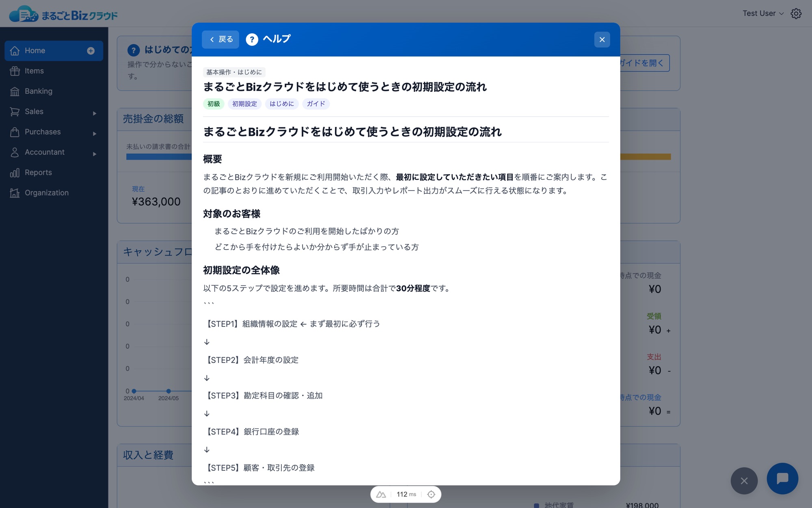The height and width of the screenshot is (508, 812).
Task: Click the Purchases bag icon
Action: pyautogui.click(x=15, y=132)
